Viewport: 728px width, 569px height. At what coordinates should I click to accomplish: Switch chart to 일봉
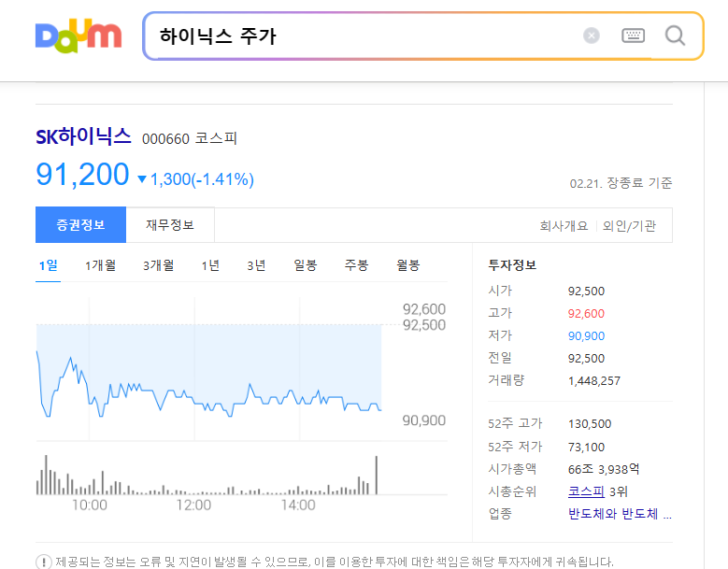pos(306,265)
